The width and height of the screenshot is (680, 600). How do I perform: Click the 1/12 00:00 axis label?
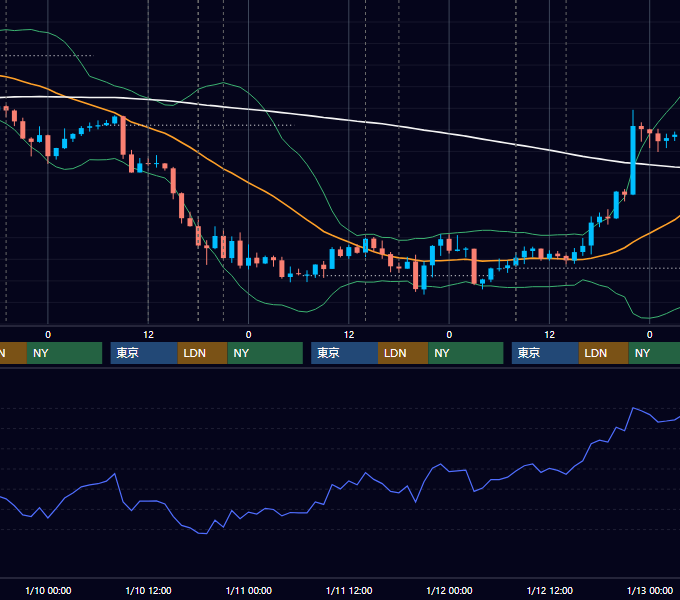click(449, 590)
